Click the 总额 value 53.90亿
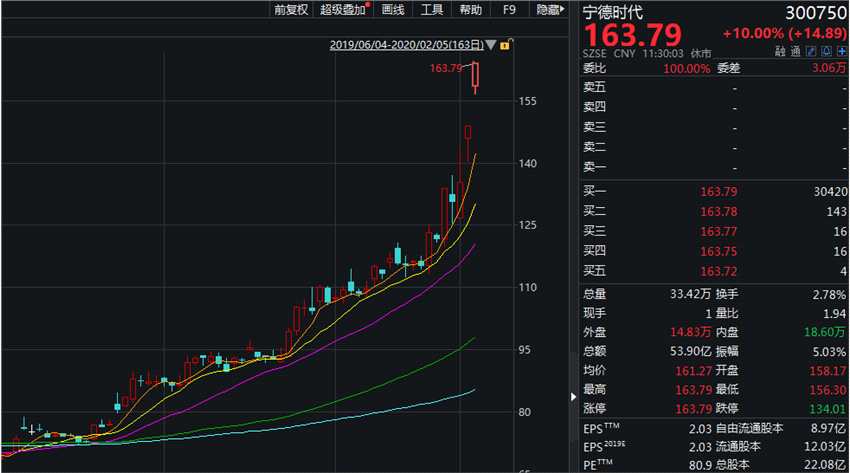The height and width of the screenshot is (473, 850). pos(690,351)
